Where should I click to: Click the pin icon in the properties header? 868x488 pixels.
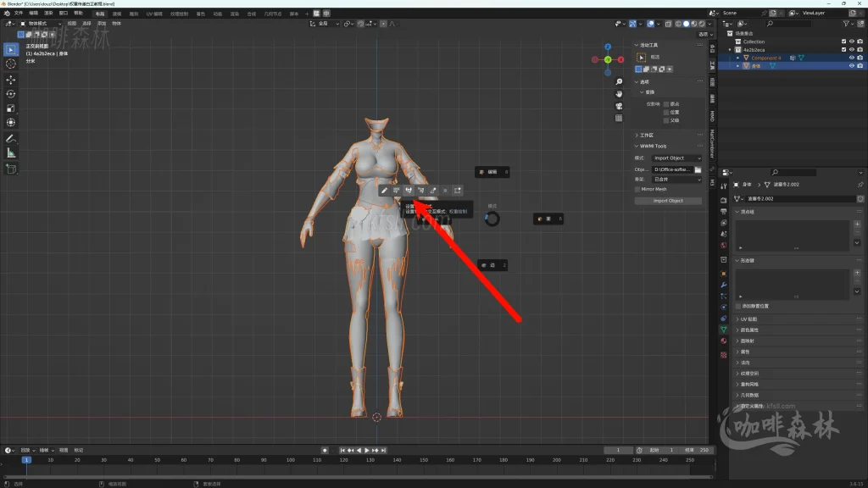(x=860, y=184)
